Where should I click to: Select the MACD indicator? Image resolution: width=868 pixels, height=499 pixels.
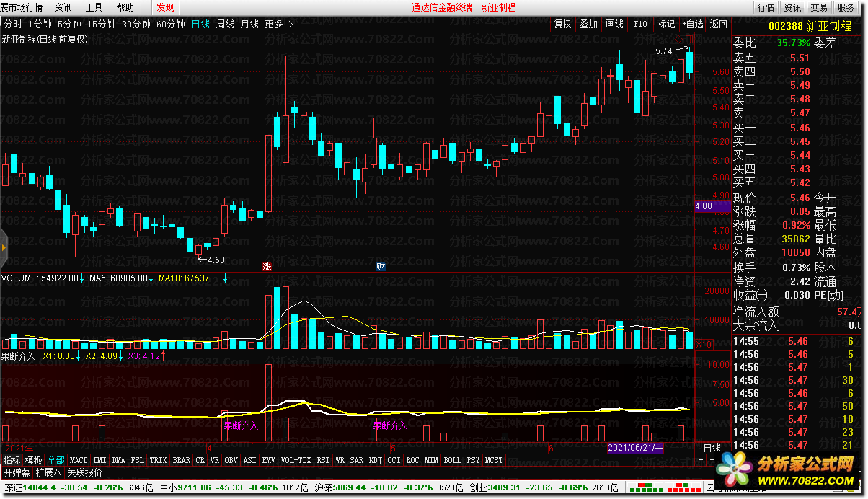click(79, 460)
